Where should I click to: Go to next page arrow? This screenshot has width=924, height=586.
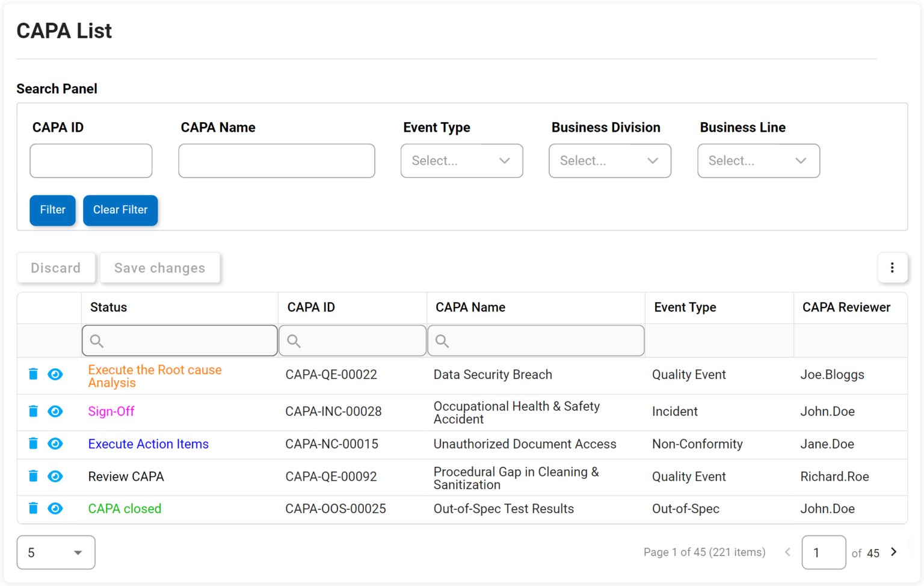(x=894, y=552)
